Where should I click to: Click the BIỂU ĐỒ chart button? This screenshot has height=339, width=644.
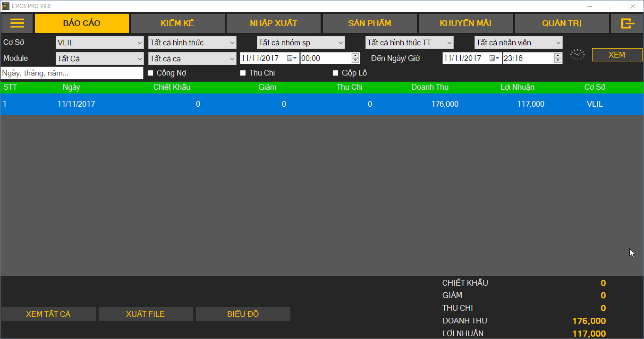243,314
